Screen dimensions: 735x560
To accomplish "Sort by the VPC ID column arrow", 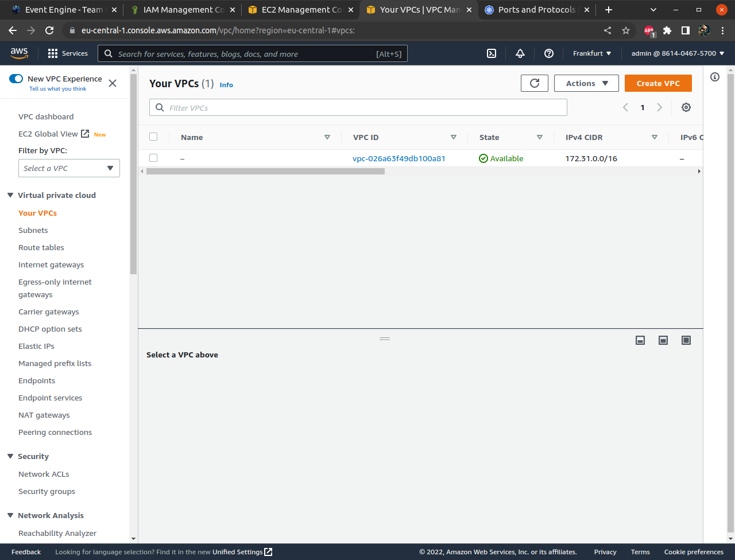I will [454, 137].
